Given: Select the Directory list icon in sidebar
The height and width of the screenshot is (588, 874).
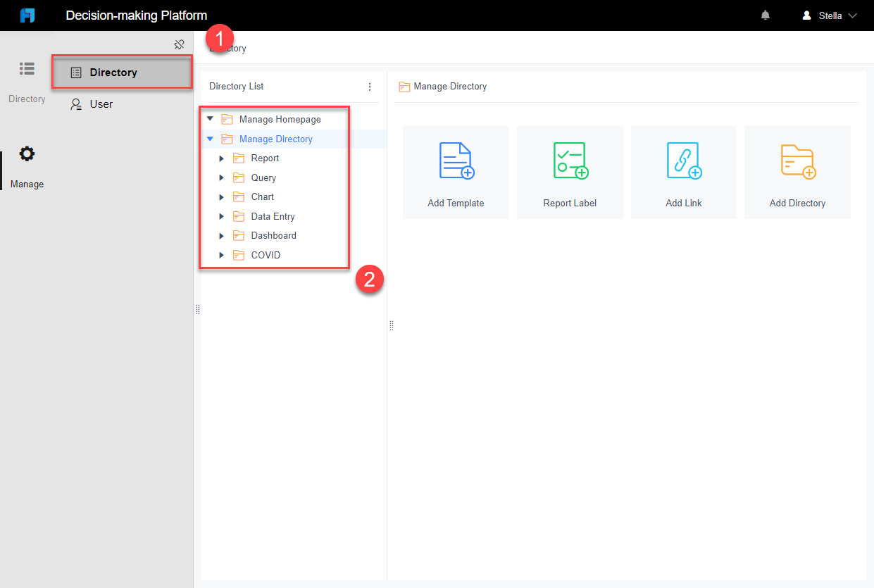Looking at the screenshot, I should pyautogui.click(x=27, y=68).
